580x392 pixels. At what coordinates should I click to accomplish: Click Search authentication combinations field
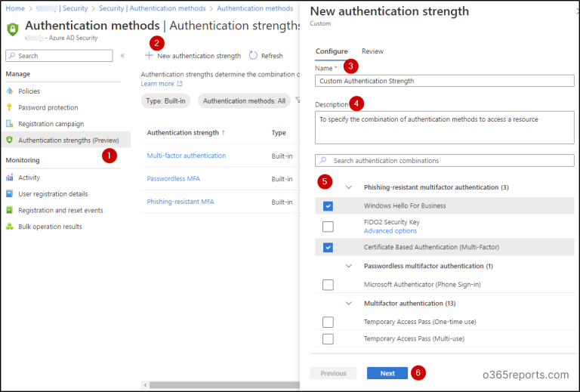point(445,160)
